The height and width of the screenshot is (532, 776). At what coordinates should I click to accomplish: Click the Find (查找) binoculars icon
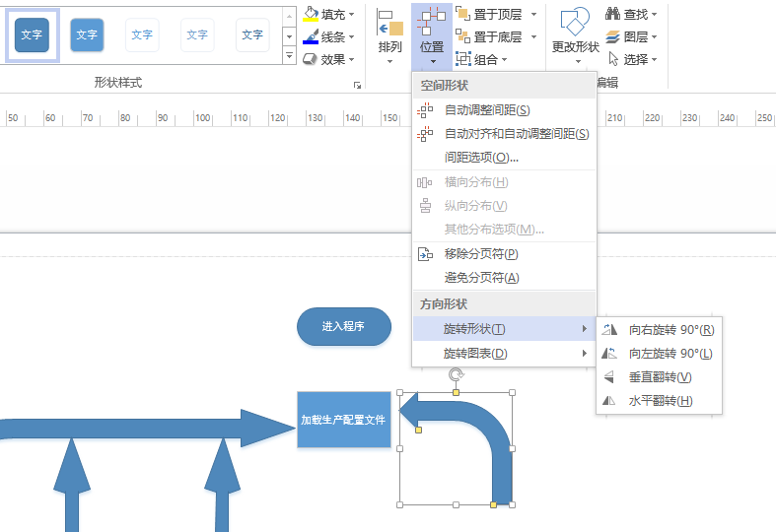pyautogui.click(x=612, y=14)
